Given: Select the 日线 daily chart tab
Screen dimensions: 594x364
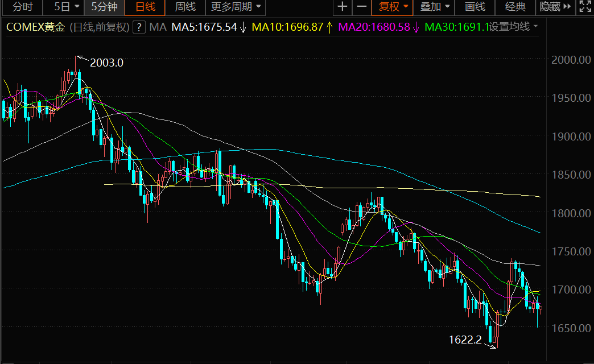Looking at the screenshot, I should (145, 7).
